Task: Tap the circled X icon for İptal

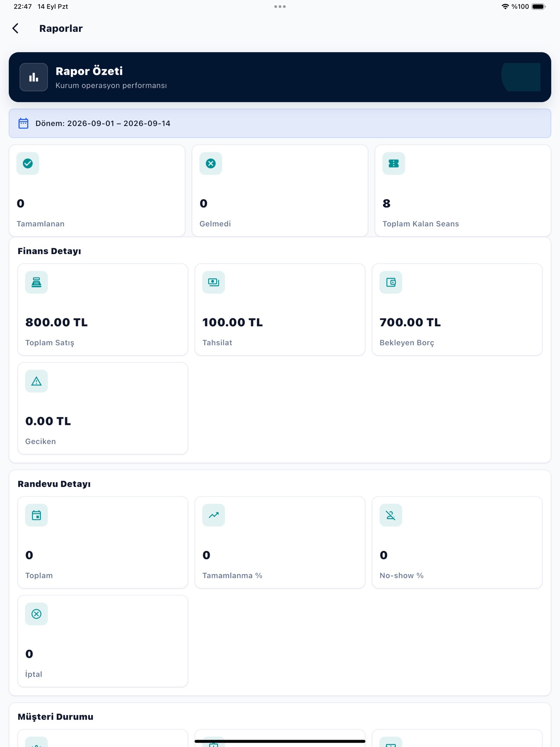Action: click(x=36, y=614)
